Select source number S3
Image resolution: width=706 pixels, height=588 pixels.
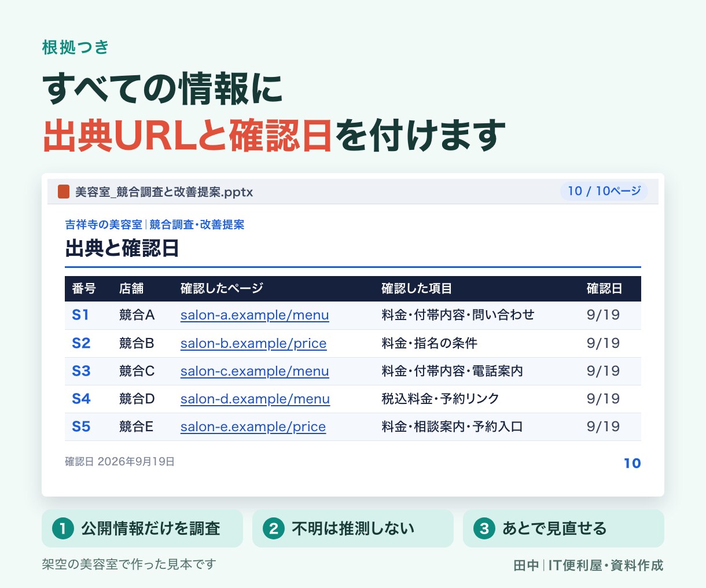pyautogui.click(x=81, y=371)
